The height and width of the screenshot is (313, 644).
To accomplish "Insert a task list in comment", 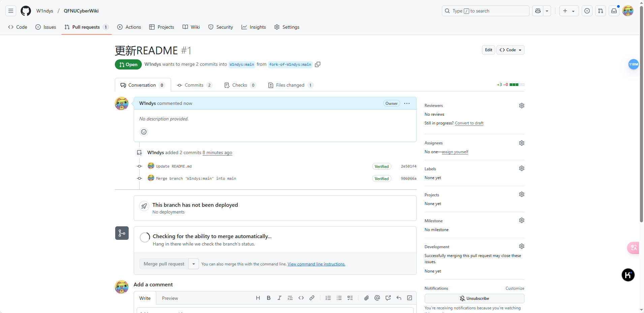I will pos(350,298).
